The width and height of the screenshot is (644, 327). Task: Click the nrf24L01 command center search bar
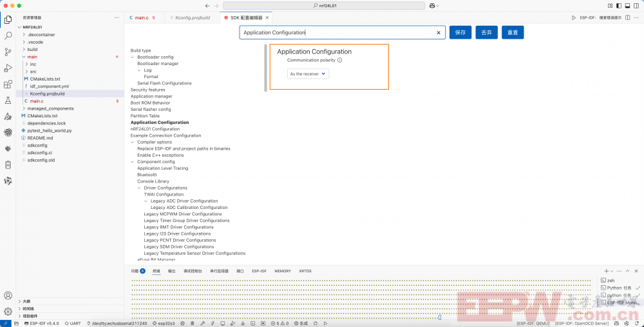pyautogui.click(x=324, y=6)
